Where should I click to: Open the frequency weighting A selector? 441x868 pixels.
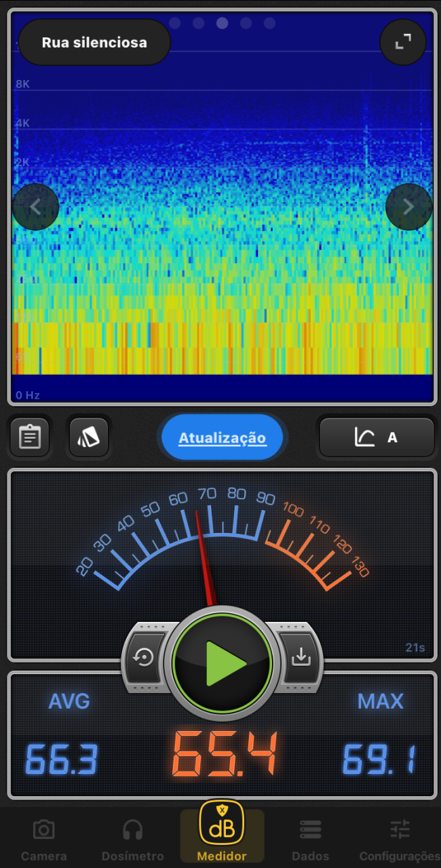[x=377, y=437]
